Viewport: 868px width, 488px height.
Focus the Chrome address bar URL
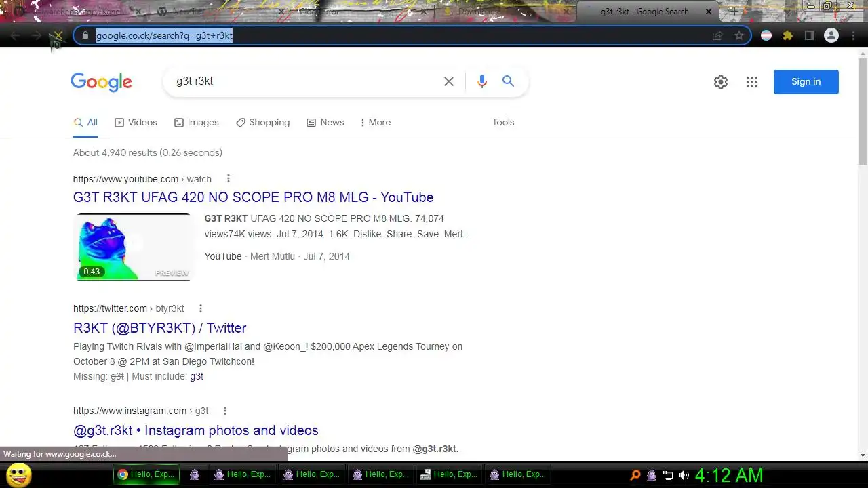click(x=400, y=36)
